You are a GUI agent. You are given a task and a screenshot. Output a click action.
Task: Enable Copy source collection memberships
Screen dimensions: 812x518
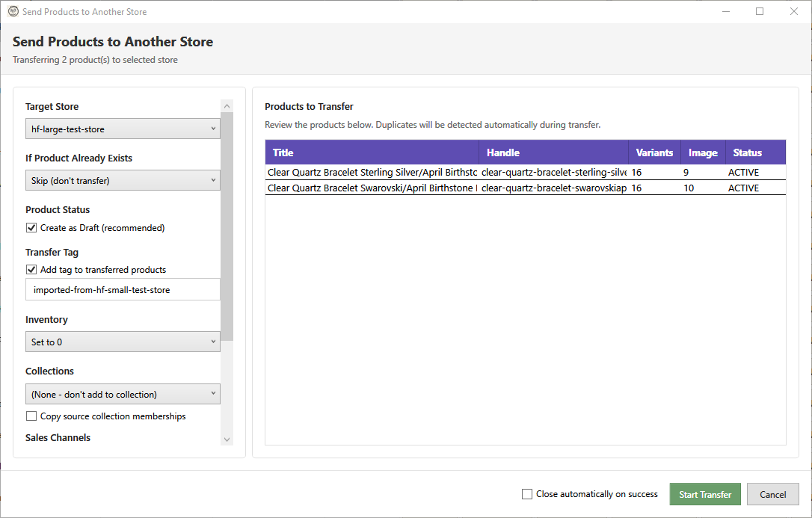[x=31, y=416]
